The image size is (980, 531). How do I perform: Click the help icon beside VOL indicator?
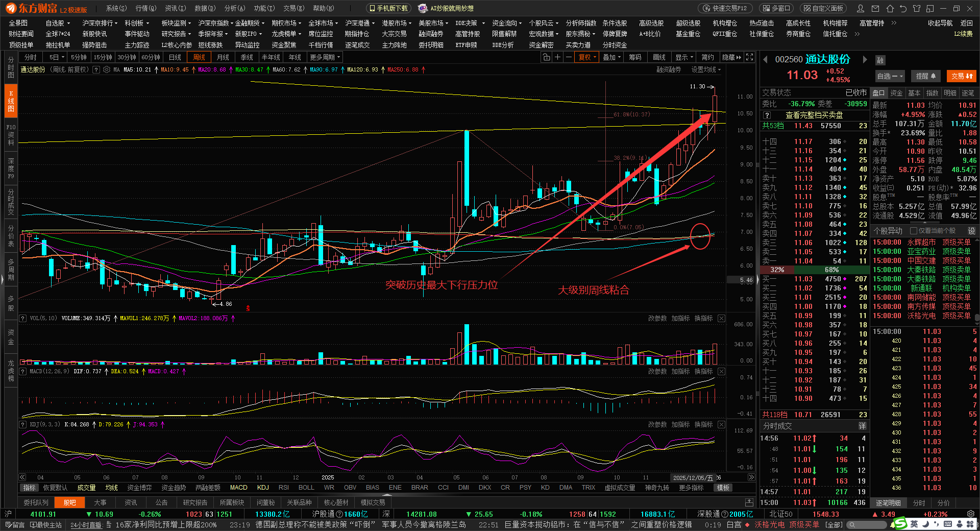coord(22,318)
